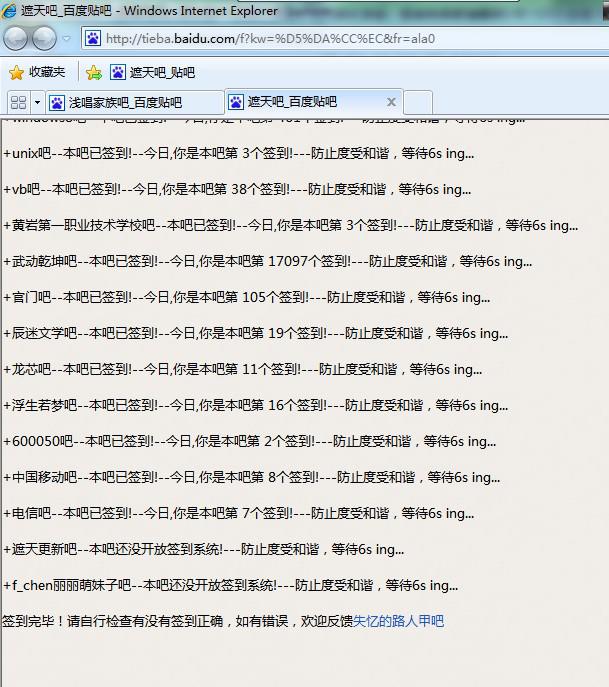Click the 龙芯吧 sign-in result line
The width and height of the screenshot is (609, 687).
[x=242, y=369]
